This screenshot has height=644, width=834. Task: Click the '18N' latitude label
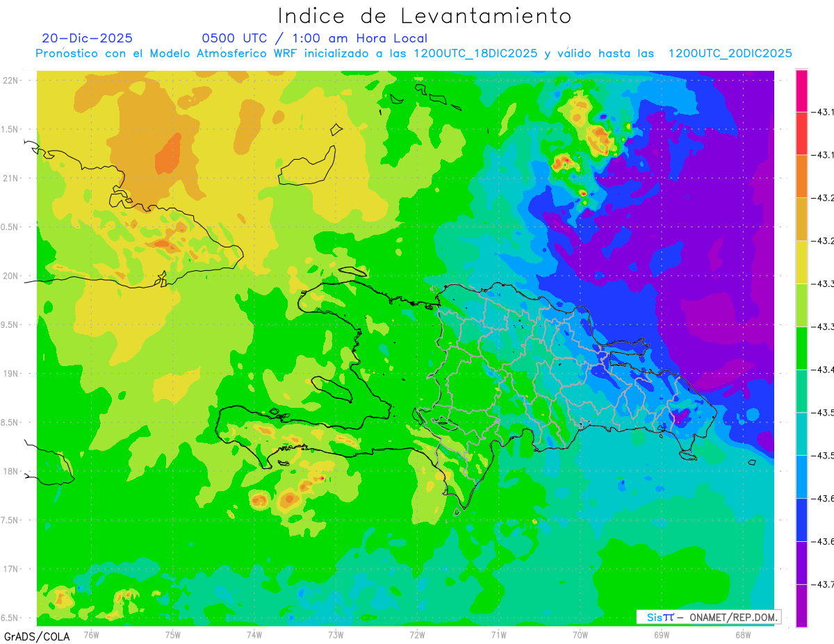(11, 471)
